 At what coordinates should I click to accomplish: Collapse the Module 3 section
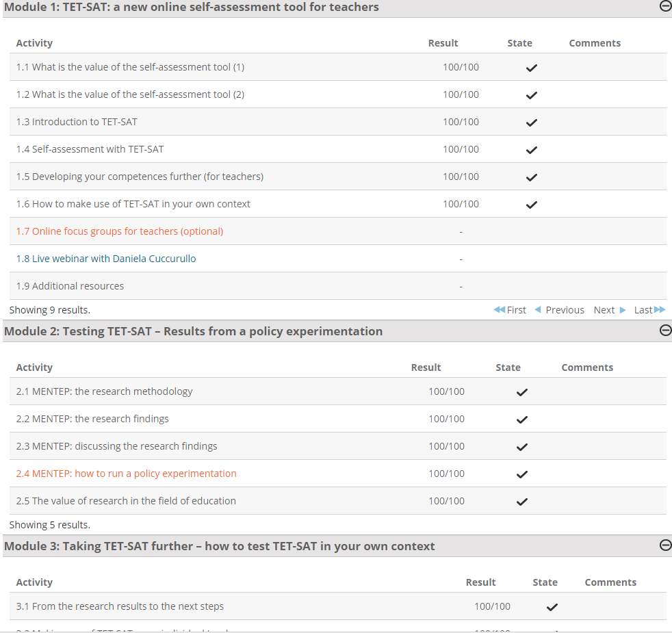666,545
